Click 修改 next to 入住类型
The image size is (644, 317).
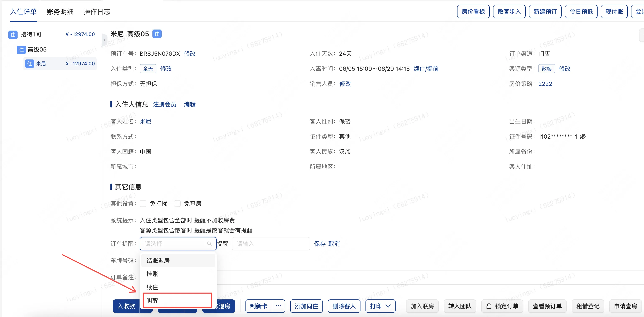pos(166,69)
